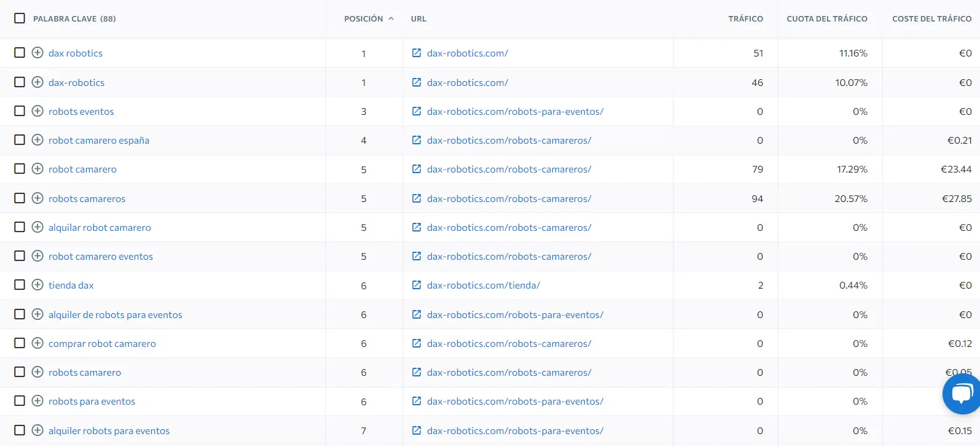Click traffic value 94 for 'robots camareros'
This screenshot has height=447, width=980.
pyautogui.click(x=757, y=199)
